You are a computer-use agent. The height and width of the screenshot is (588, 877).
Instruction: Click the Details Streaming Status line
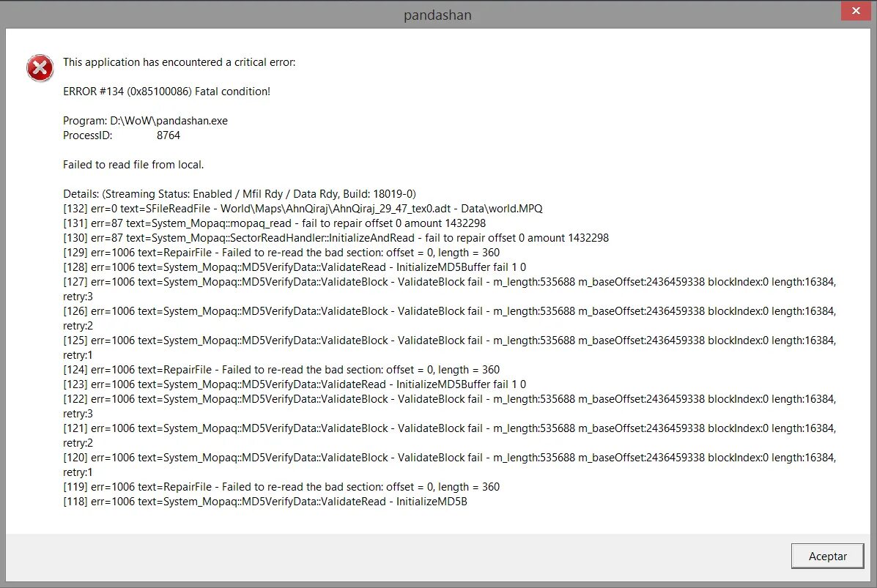coord(240,194)
